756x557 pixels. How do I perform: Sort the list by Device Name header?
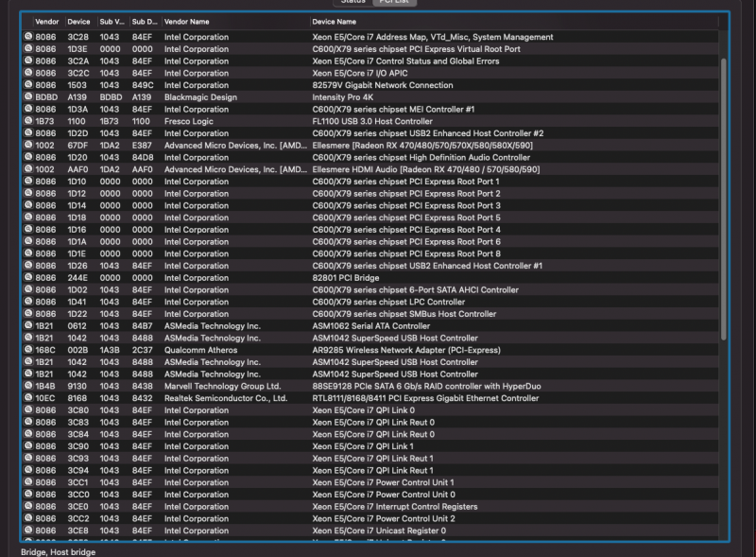click(x=335, y=22)
